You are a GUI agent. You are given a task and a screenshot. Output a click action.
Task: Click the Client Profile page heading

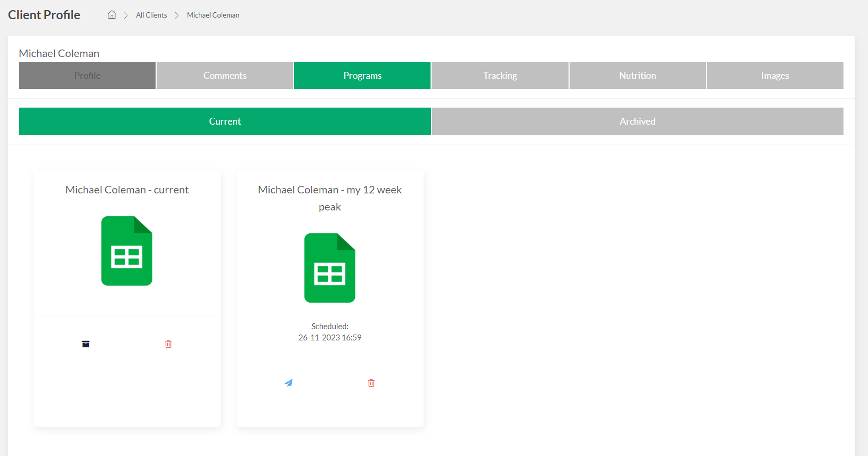[x=44, y=15]
